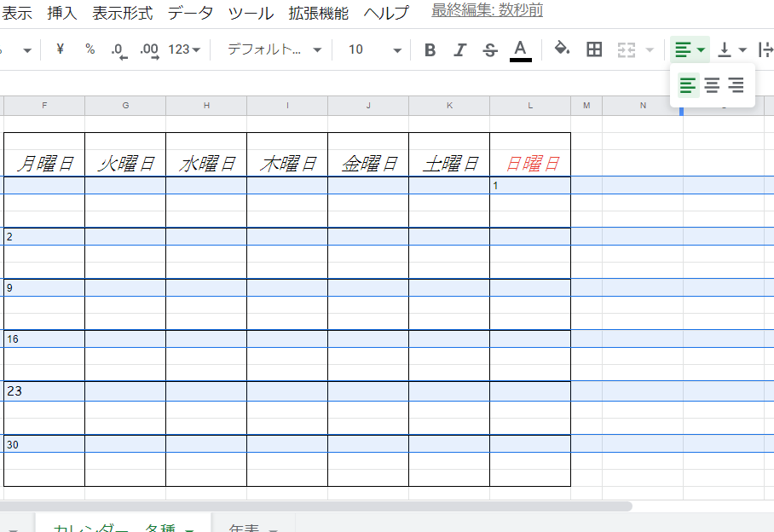Select column L header

[x=530, y=106]
